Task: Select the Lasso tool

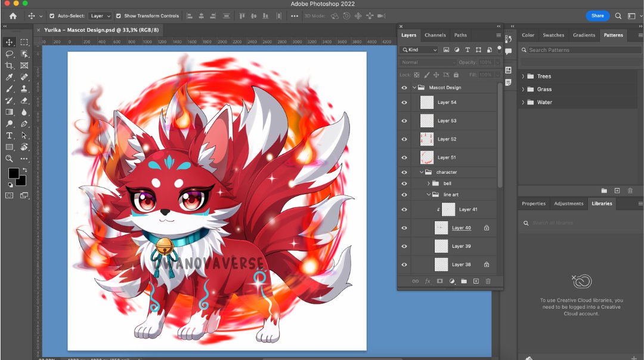Action: click(9, 54)
